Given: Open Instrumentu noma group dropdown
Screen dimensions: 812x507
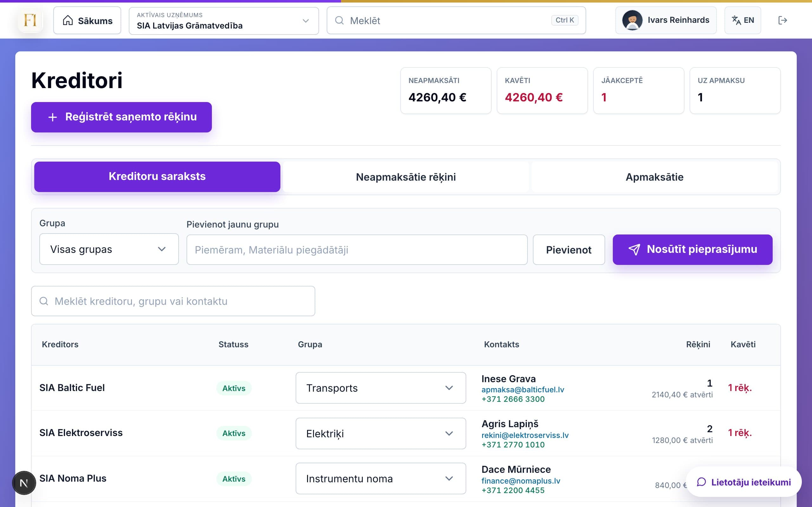Looking at the screenshot, I should point(381,478).
